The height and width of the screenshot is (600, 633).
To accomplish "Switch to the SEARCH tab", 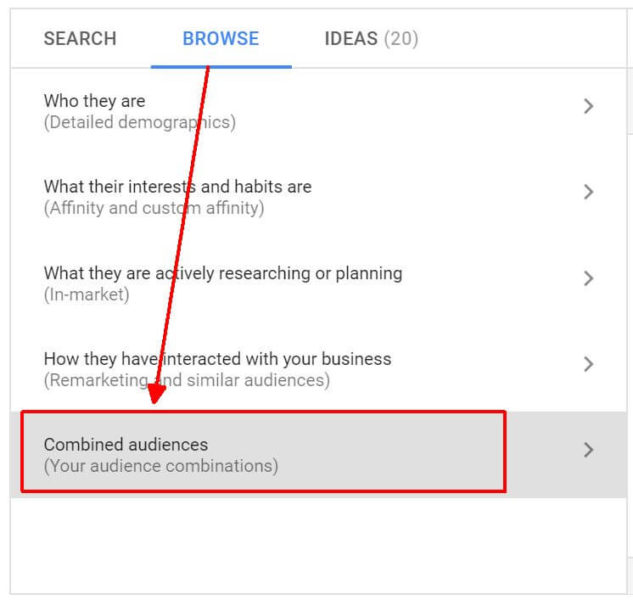I will pos(80,39).
